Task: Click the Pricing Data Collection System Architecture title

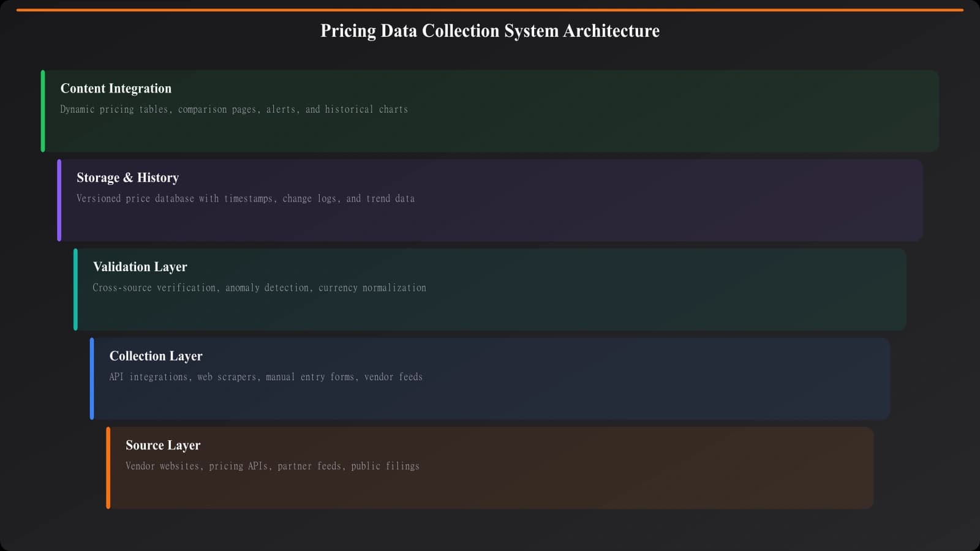Action: point(489,31)
